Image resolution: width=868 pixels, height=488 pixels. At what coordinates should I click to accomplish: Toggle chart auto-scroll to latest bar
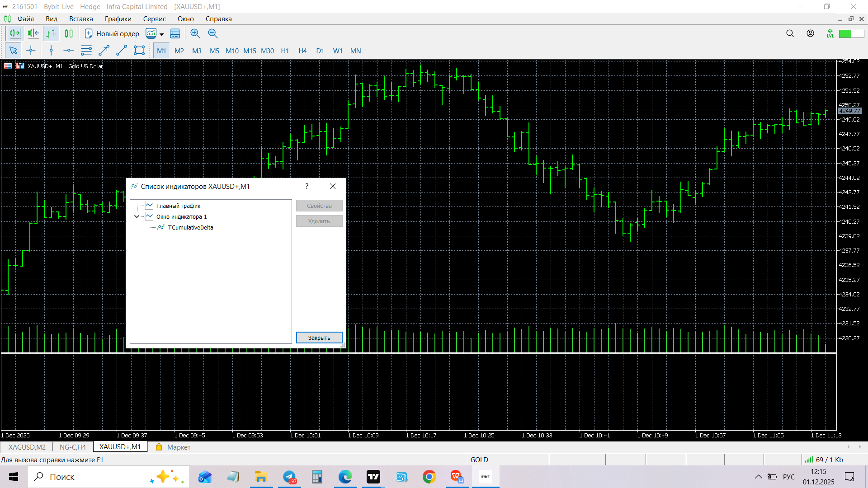coord(15,33)
